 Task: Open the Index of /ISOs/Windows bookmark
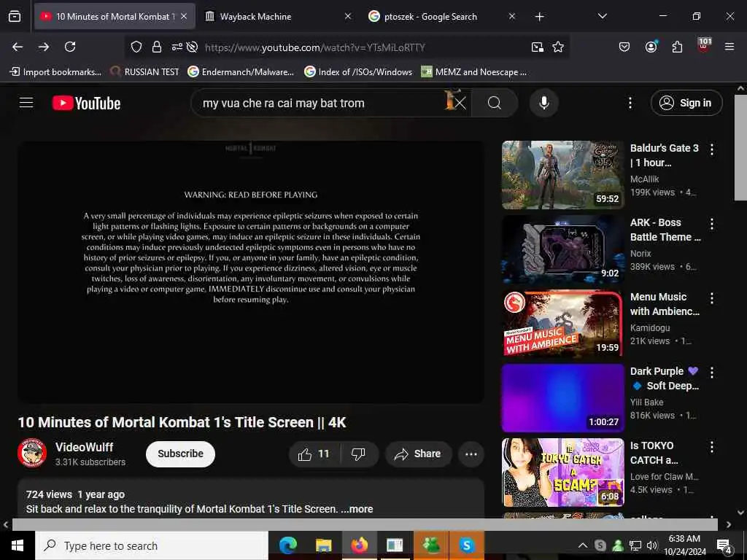[x=358, y=72]
